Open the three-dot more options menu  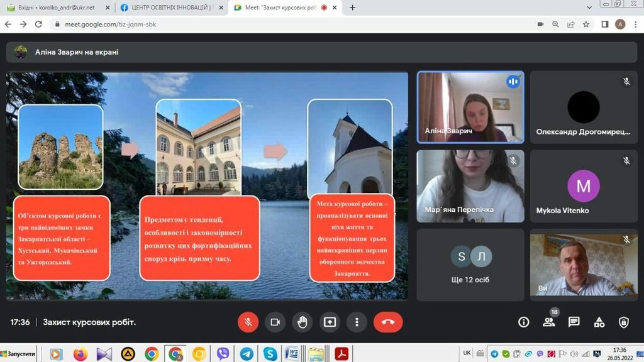click(x=357, y=322)
